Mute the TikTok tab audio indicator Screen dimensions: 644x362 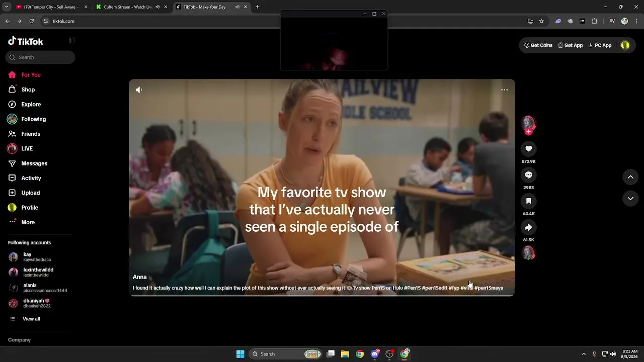pyautogui.click(x=237, y=7)
